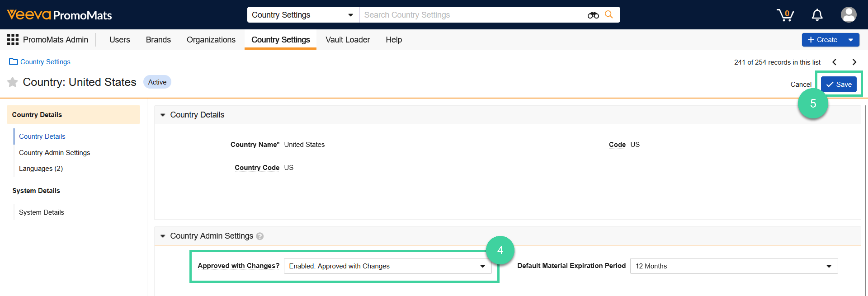Jump to Country Admin Settings in sidebar
The width and height of the screenshot is (868, 296).
tap(55, 153)
